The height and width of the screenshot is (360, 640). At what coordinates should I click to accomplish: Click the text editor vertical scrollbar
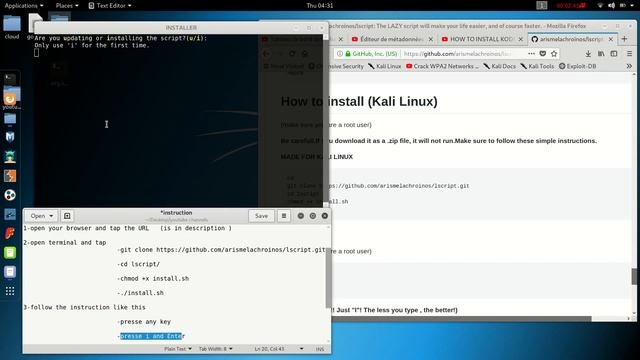pos(328,278)
